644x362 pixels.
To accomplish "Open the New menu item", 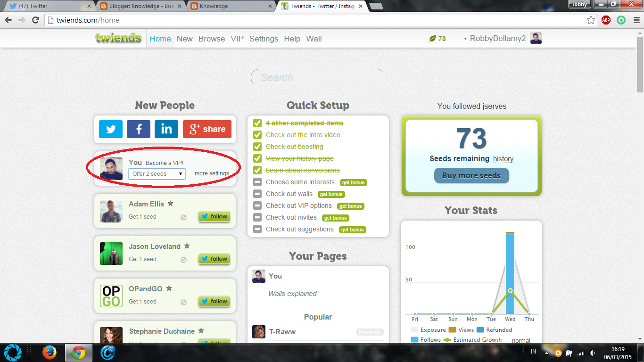I will 185,39.
